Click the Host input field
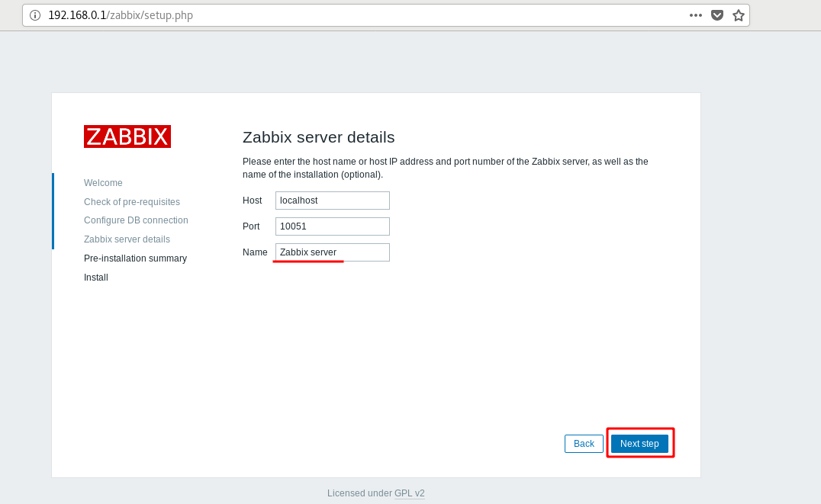This screenshot has width=821, height=504. point(333,201)
